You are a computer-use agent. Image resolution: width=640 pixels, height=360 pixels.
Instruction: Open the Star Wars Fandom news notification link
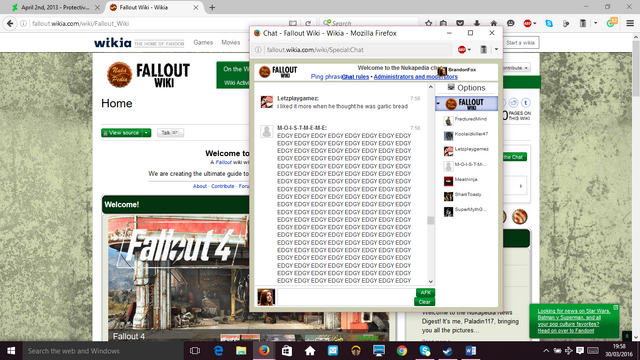point(574,320)
